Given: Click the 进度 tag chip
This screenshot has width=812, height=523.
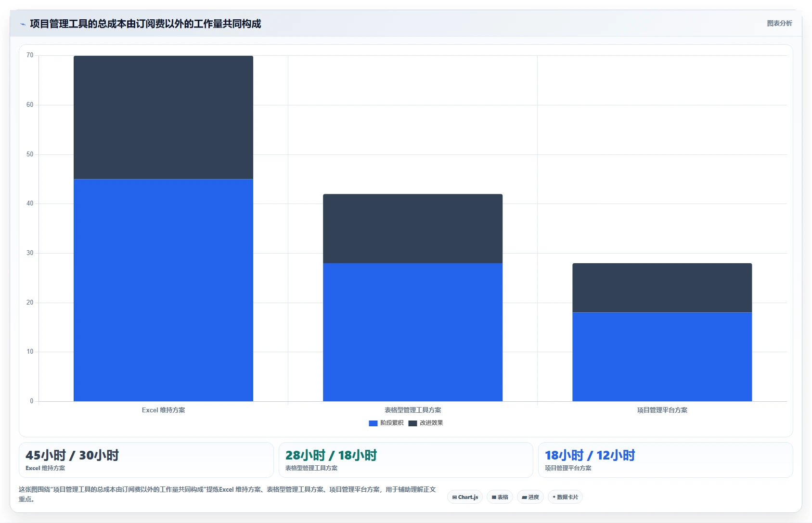Looking at the screenshot, I should [530, 497].
